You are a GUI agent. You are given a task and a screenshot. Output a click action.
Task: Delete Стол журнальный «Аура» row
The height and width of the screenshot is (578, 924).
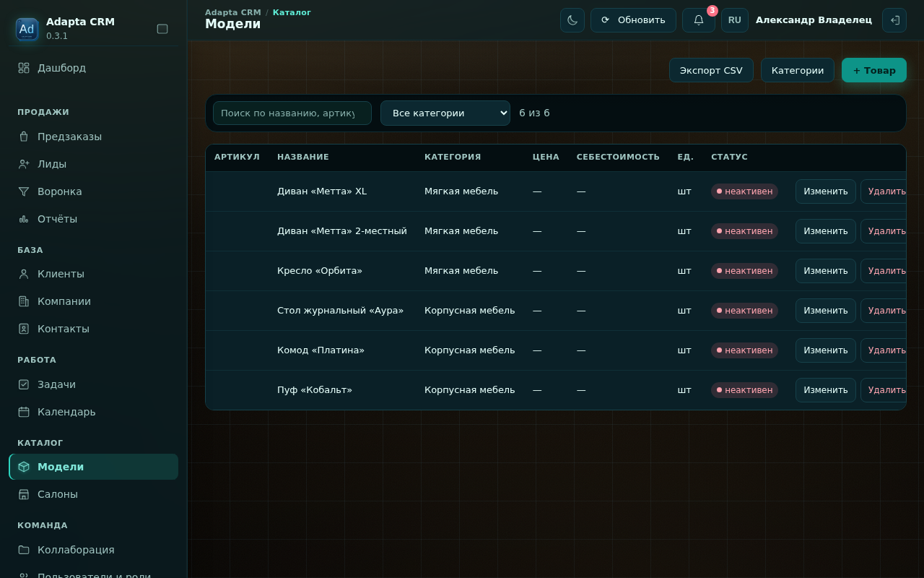pos(884,311)
